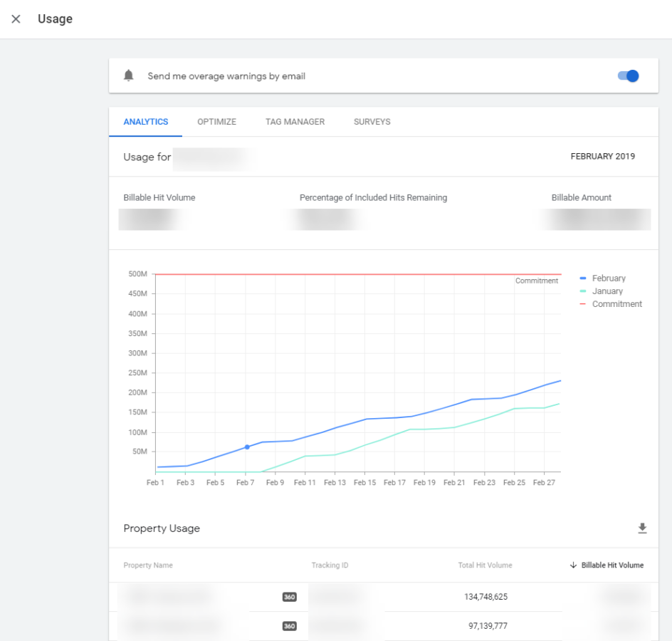The image size is (672, 641).
Task: Open the Optimize tab
Action: tap(216, 122)
